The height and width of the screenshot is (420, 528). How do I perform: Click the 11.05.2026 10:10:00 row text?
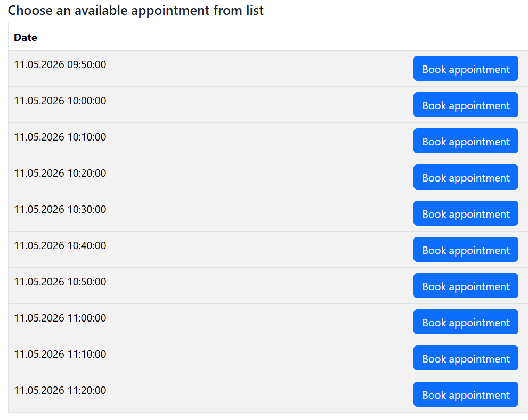pyautogui.click(x=60, y=137)
